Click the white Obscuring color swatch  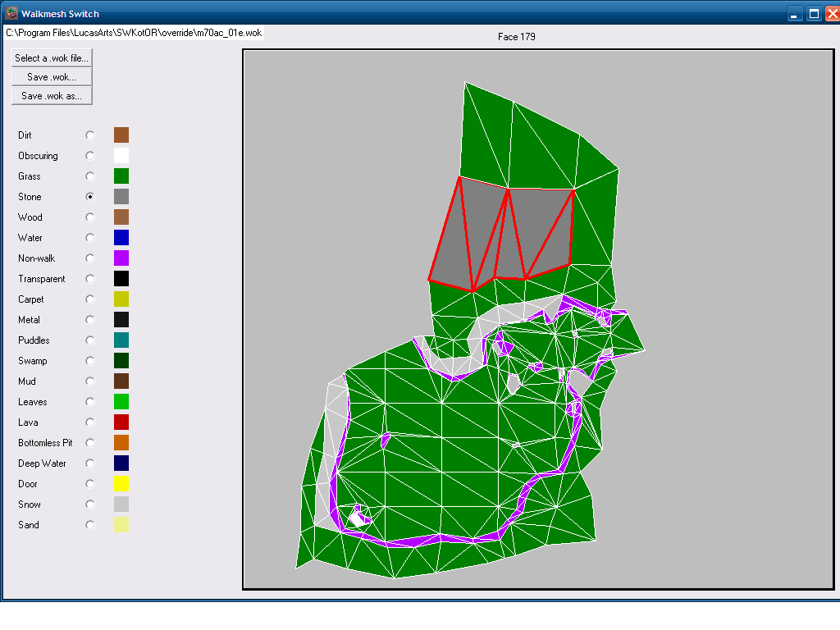[x=121, y=156]
